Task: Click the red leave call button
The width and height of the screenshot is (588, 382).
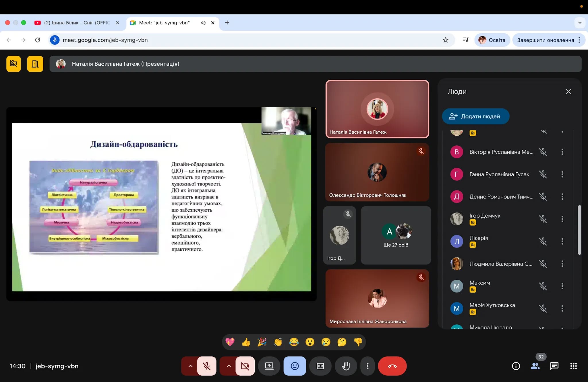Action: [x=392, y=366]
